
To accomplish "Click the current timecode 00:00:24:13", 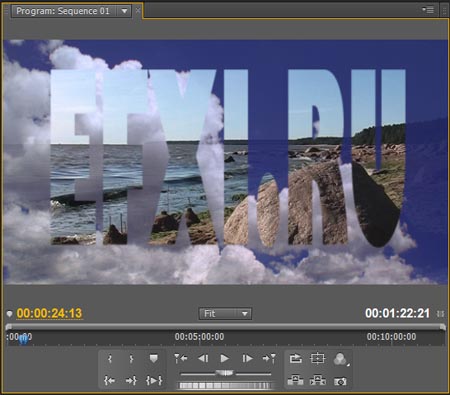I will [x=49, y=313].
